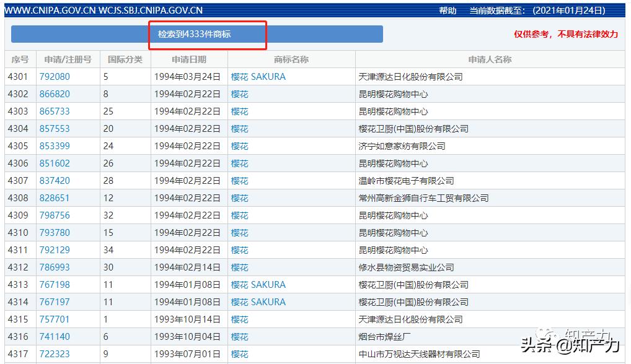Open registration number 828651

tap(55, 198)
